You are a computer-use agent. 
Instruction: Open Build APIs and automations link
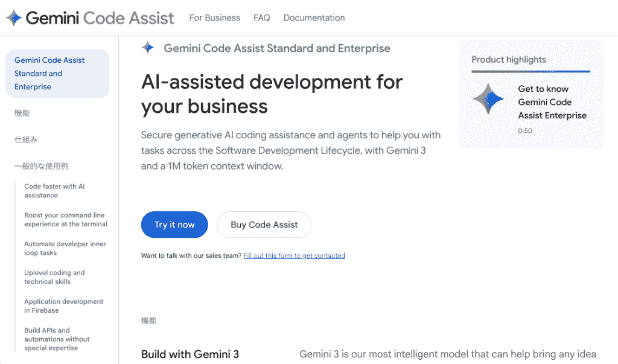tap(57, 339)
